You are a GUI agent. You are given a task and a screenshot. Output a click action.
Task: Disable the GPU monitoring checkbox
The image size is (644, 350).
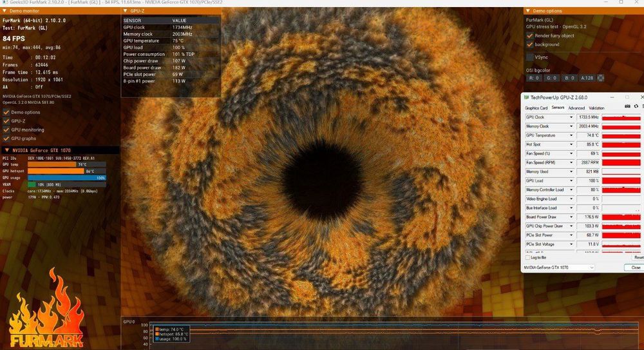click(x=6, y=130)
